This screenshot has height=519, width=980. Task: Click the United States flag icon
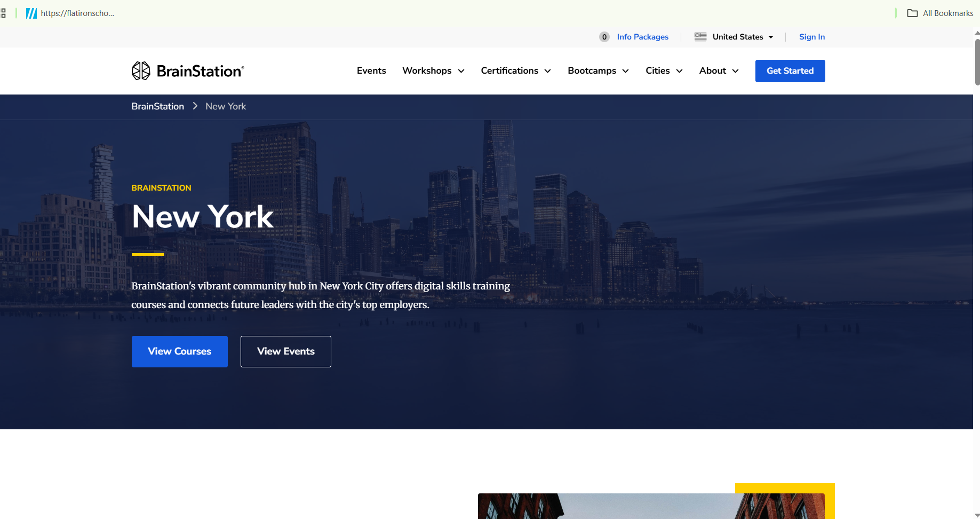coord(700,37)
